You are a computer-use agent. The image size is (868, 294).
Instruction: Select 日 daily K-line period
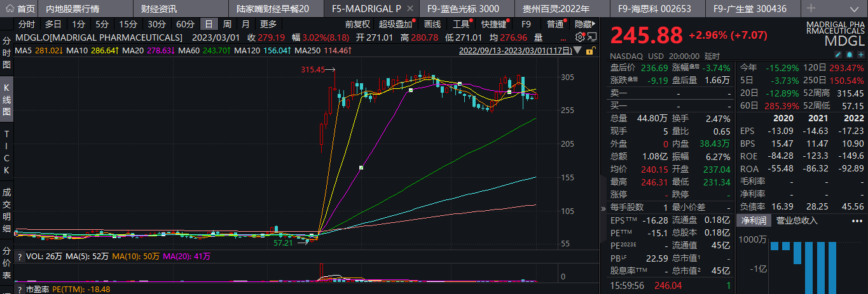(209, 24)
